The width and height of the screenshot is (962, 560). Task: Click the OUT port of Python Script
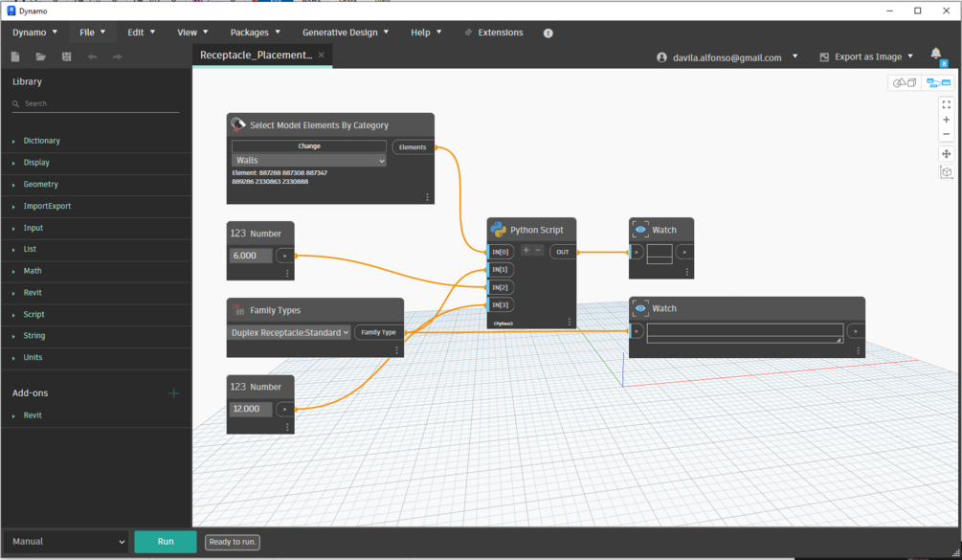563,252
